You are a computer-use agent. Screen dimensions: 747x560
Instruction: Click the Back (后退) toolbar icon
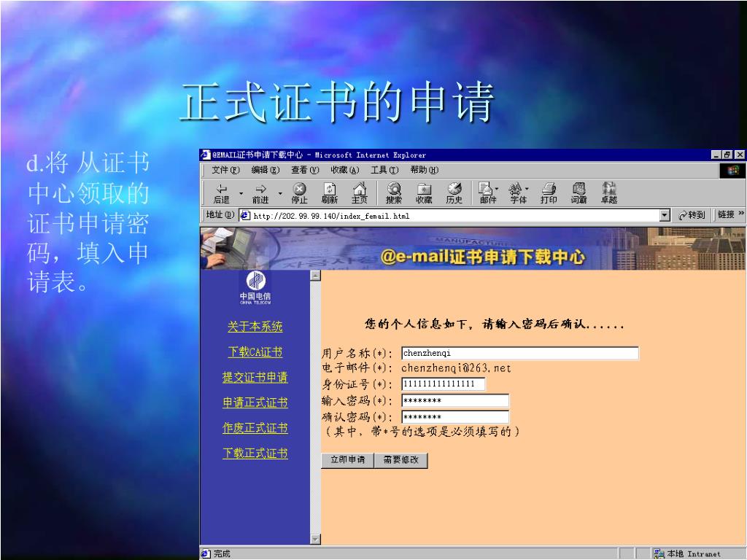pyautogui.click(x=222, y=193)
